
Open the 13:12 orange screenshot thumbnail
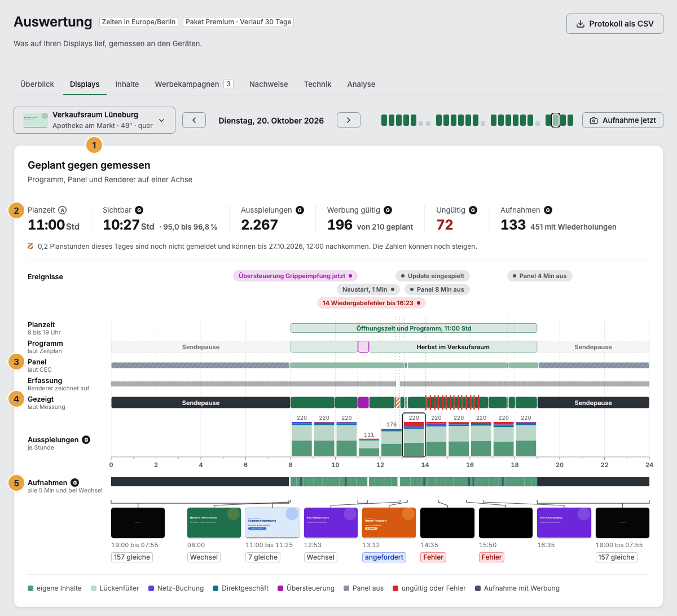389,523
